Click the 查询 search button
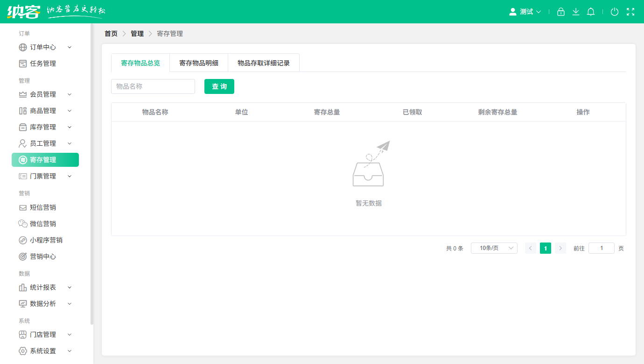This screenshot has height=364, width=644. [219, 86]
